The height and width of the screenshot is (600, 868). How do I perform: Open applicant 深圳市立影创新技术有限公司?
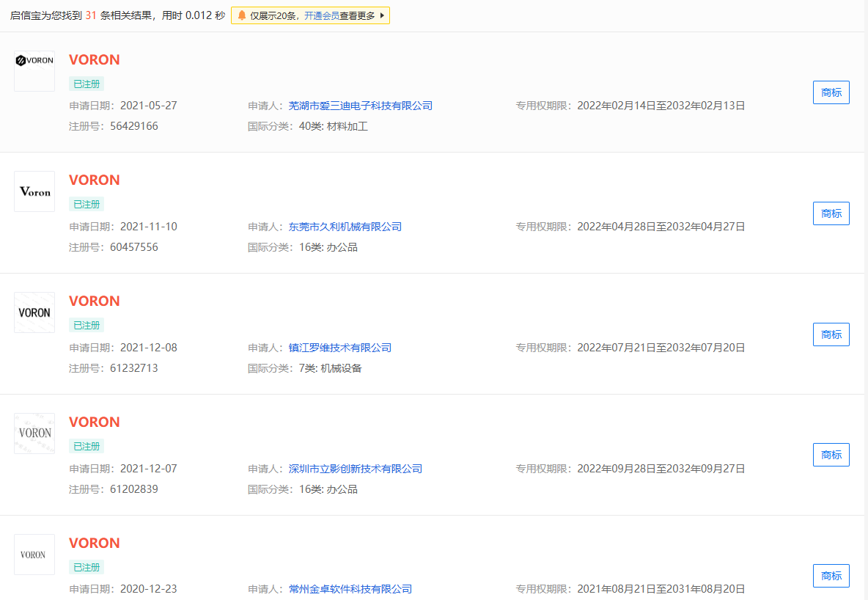point(355,469)
